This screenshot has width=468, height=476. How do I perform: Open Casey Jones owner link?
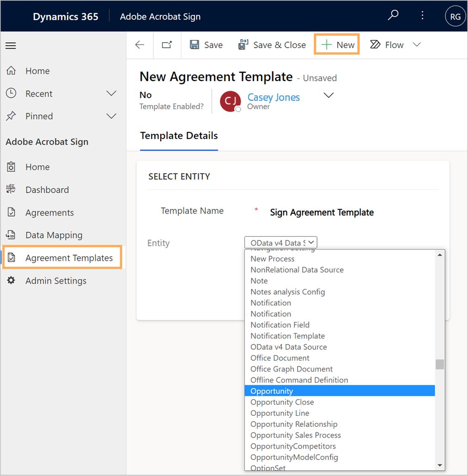274,97
